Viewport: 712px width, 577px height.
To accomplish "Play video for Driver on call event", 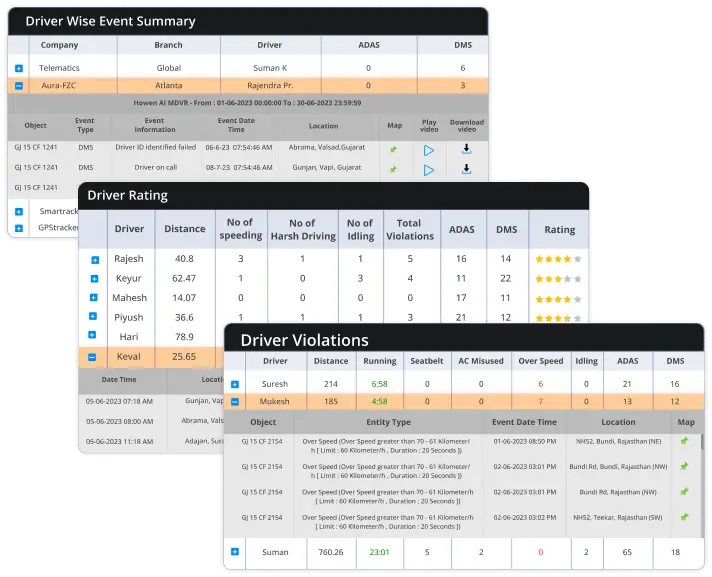I will tap(428, 170).
